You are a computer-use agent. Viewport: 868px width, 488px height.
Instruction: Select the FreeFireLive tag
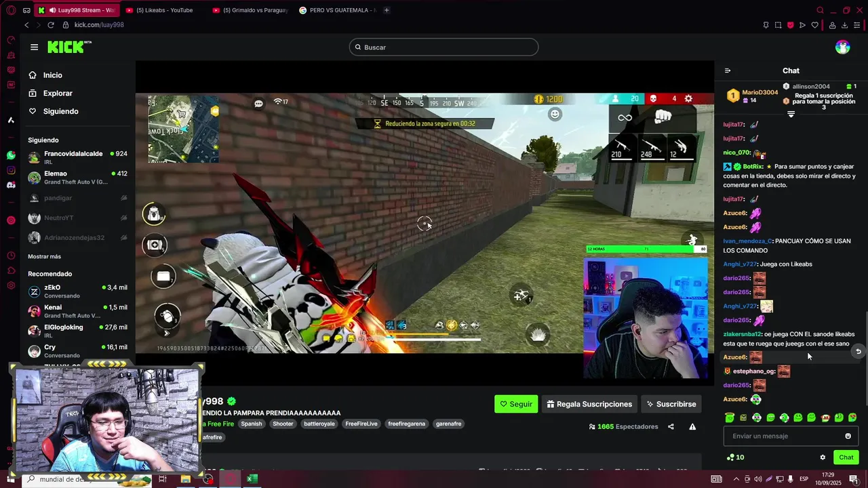pos(361,424)
